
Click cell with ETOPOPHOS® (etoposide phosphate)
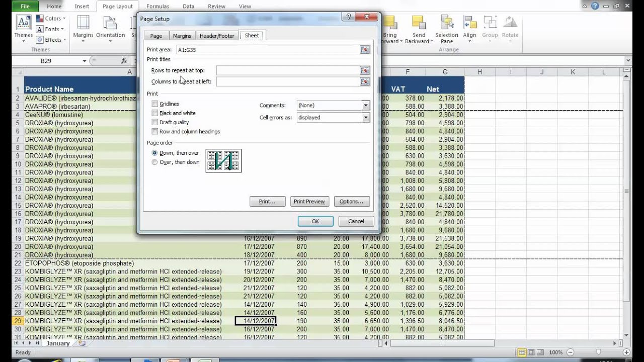pyautogui.click(x=129, y=263)
